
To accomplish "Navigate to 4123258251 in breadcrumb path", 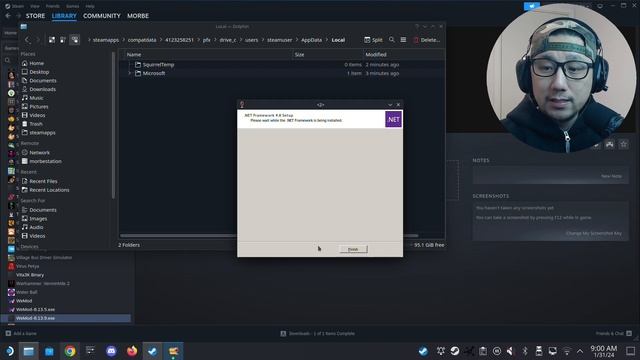I will pyautogui.click(x=179, y=40).
